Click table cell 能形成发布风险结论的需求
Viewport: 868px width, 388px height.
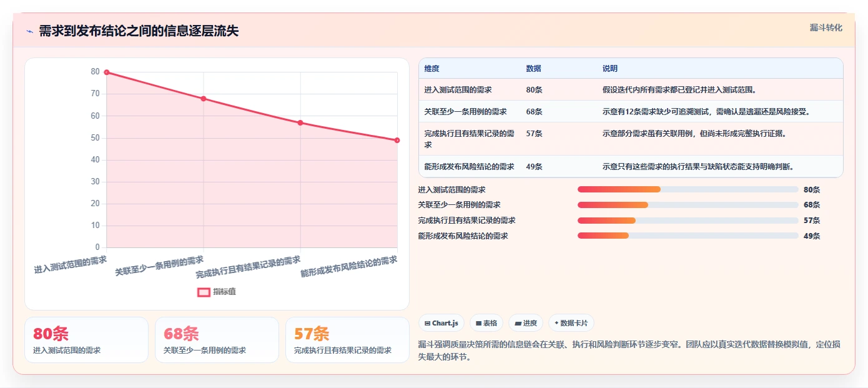coord(470,167)
